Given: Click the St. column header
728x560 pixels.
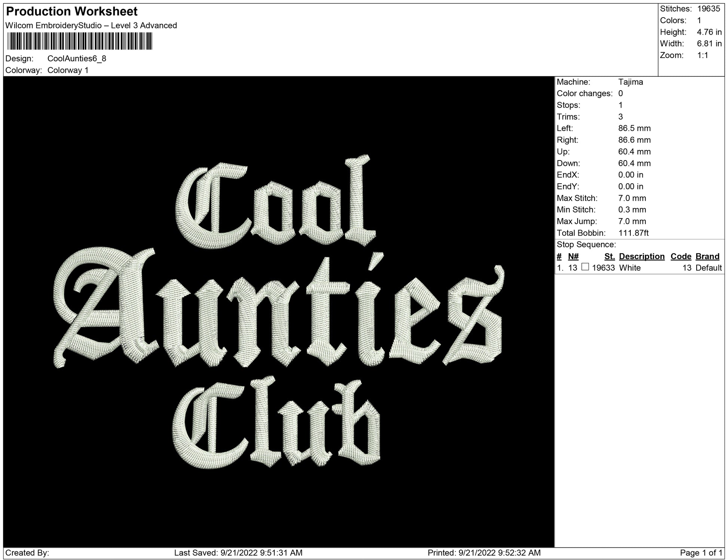Looking at the screenshot, I should tap(609, 256).
